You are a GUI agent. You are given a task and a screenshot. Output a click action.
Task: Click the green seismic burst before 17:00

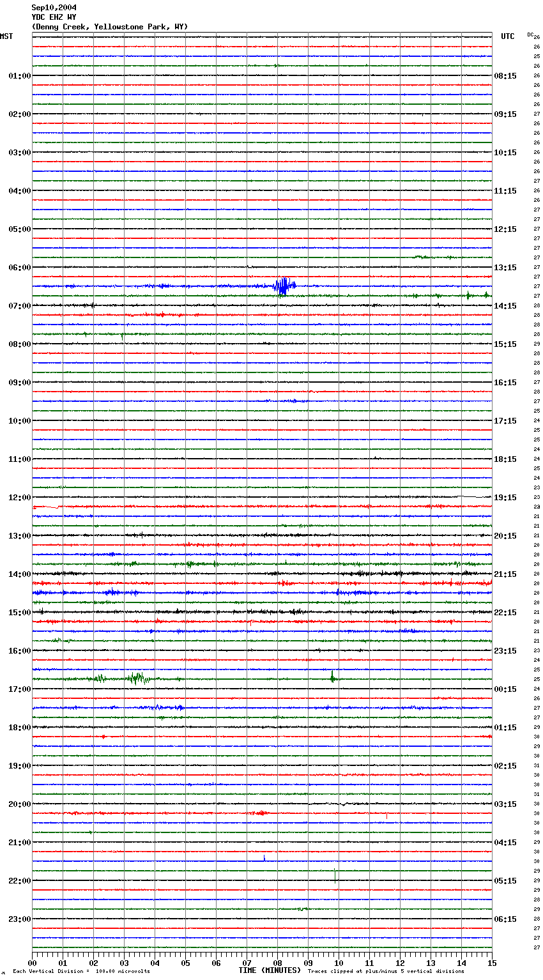click(x=137, y=678)
